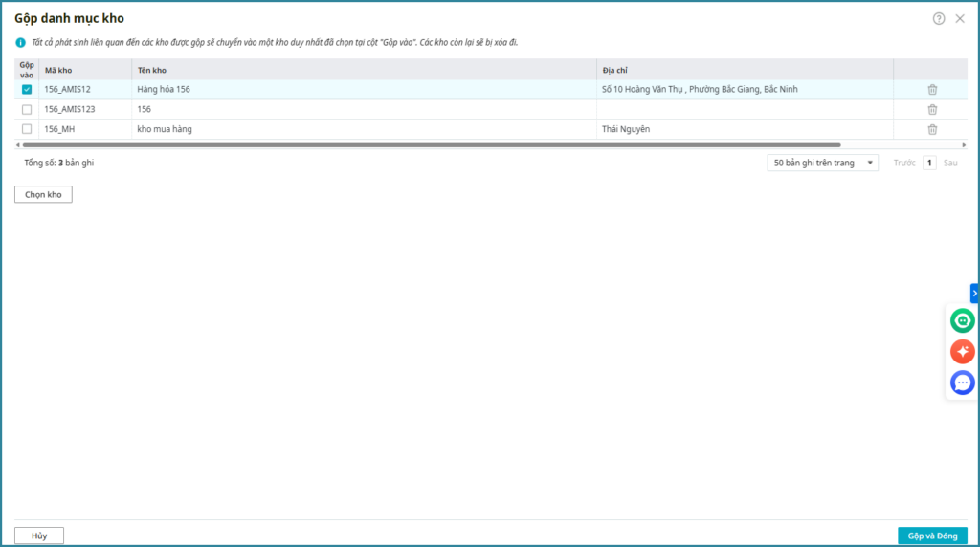Image resolution: width=980 pixels, height=547 pixels.
Task: Delete the 156_MH warehouse row
Action: [932, 129]
